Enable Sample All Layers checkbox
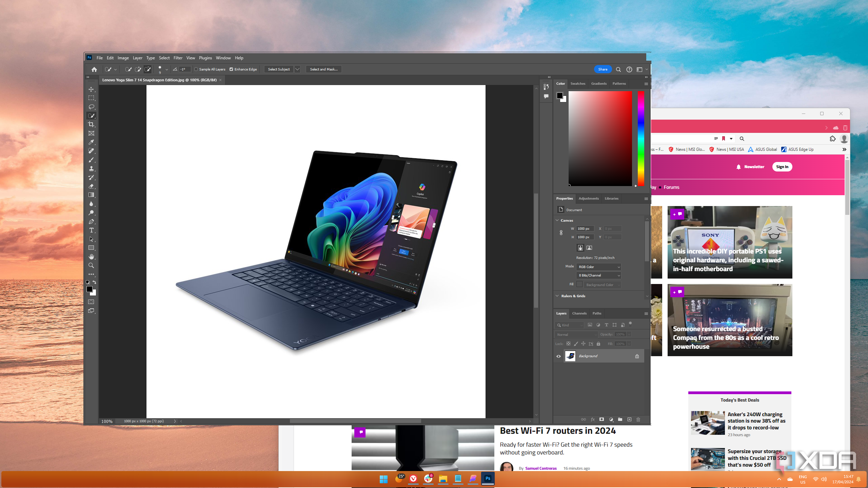Viewport: 868px width, 488px height. coord(196,69)
